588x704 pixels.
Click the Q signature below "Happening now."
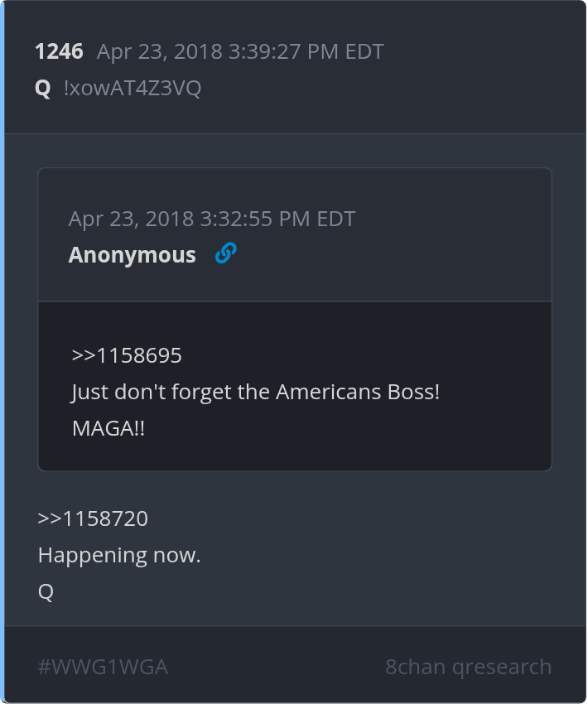[x=46, y=592]
